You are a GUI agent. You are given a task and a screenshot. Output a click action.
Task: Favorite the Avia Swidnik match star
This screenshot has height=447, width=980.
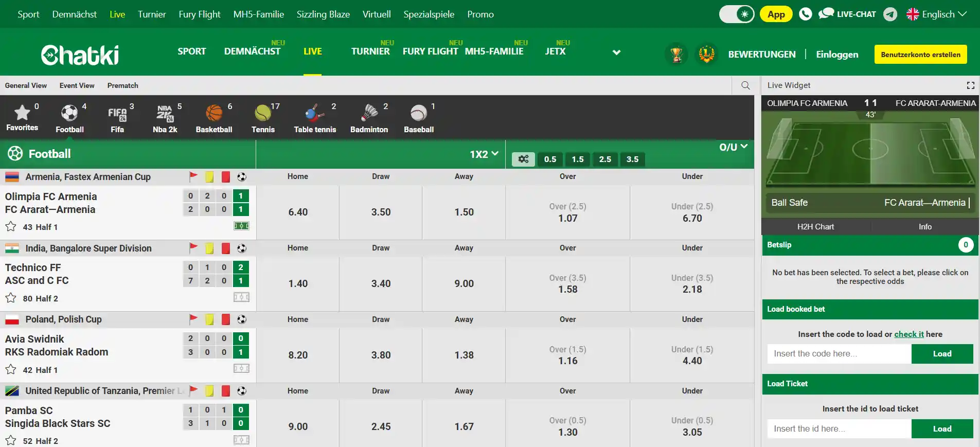11,369
